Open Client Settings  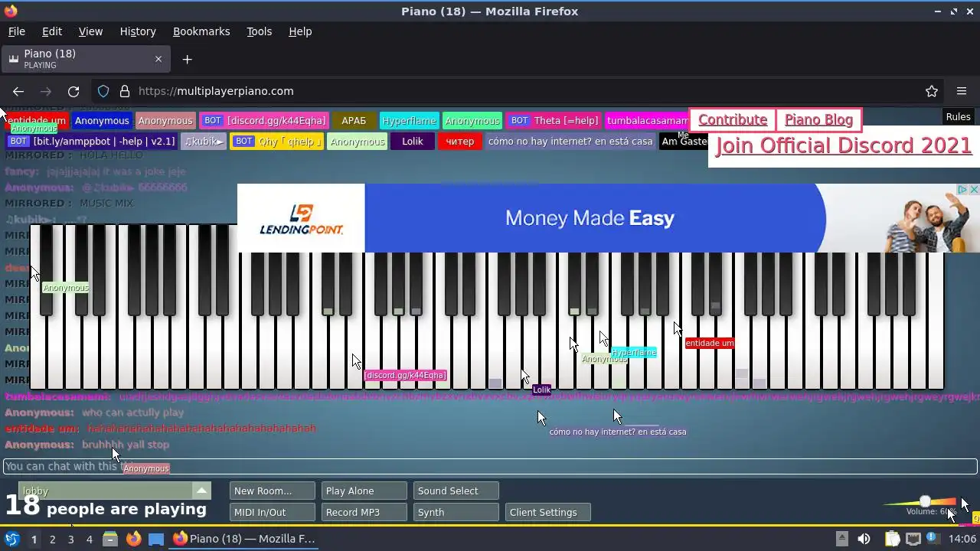tap(547, 512)
